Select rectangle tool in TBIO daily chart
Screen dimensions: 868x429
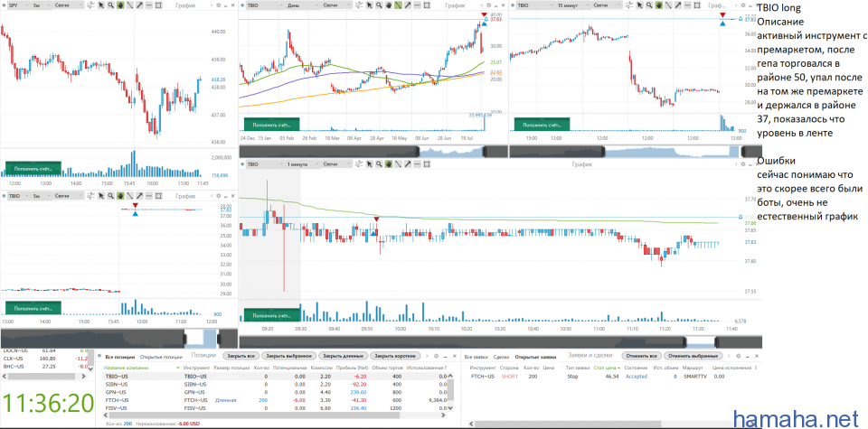tap(427, 5)
